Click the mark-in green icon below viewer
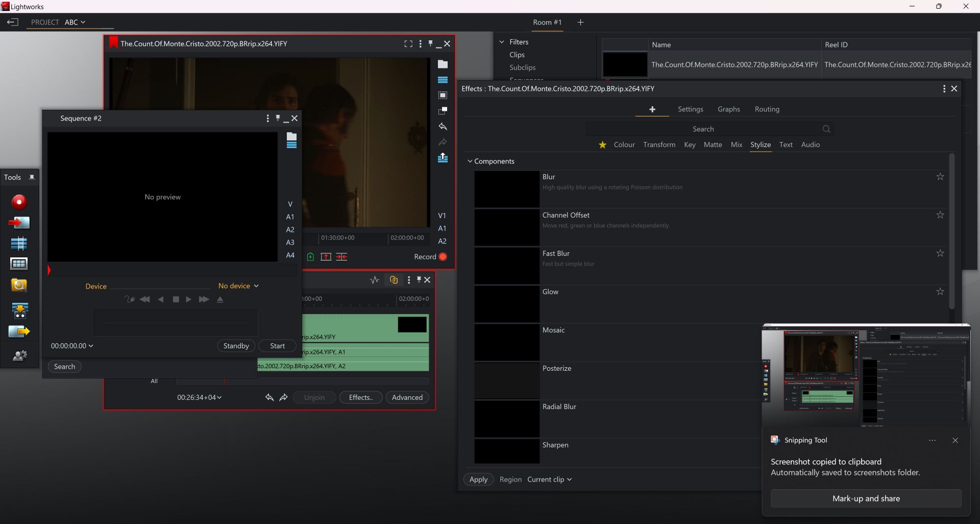 tap(310, 256)
